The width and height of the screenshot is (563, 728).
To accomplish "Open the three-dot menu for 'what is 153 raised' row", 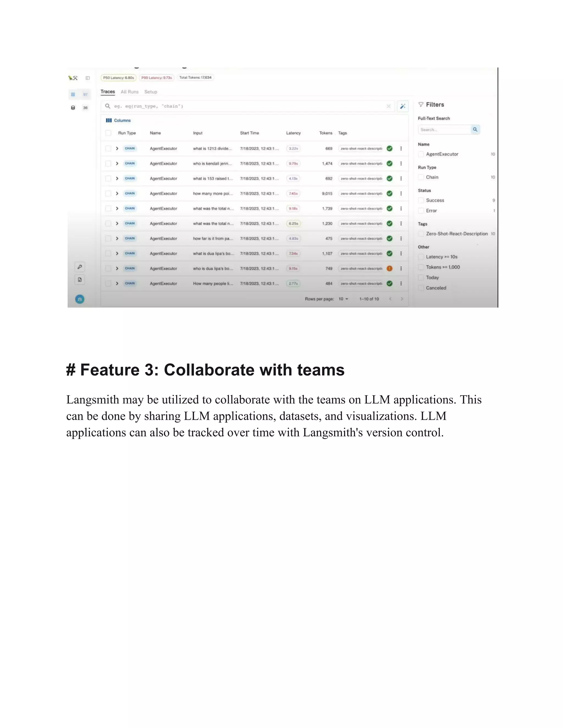I will 401,179.
